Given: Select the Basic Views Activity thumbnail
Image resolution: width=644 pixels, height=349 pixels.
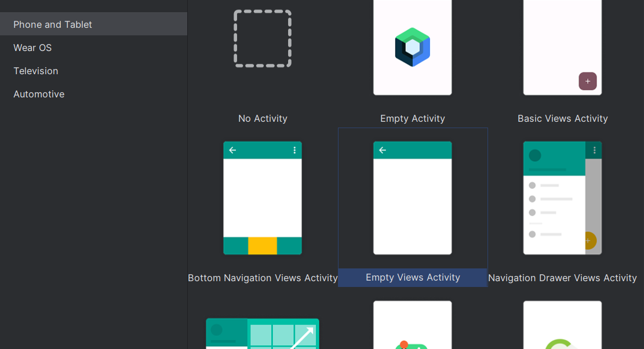Looking at the screenshot, I should pos(562,47).
